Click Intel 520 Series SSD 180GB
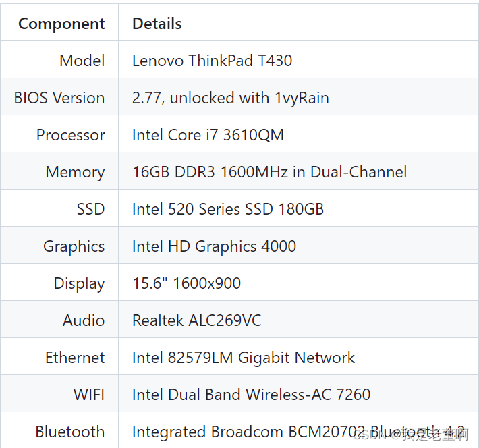The image size is (479, 448). coord(227,209)
